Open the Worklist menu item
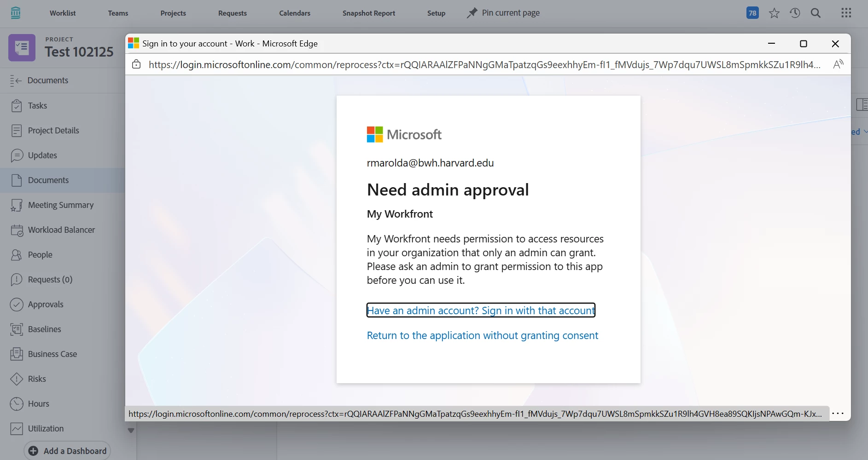 [63, 13]
